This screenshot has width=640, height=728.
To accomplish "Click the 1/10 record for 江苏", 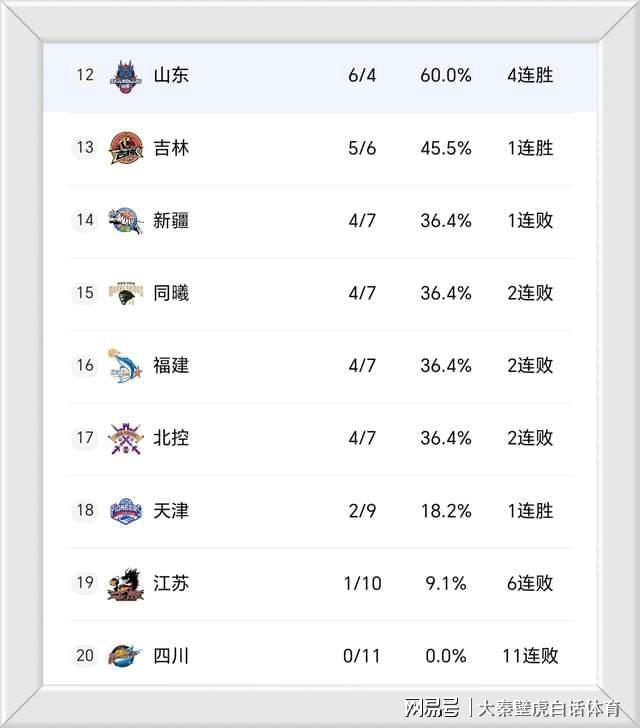I will click(362, 583).
